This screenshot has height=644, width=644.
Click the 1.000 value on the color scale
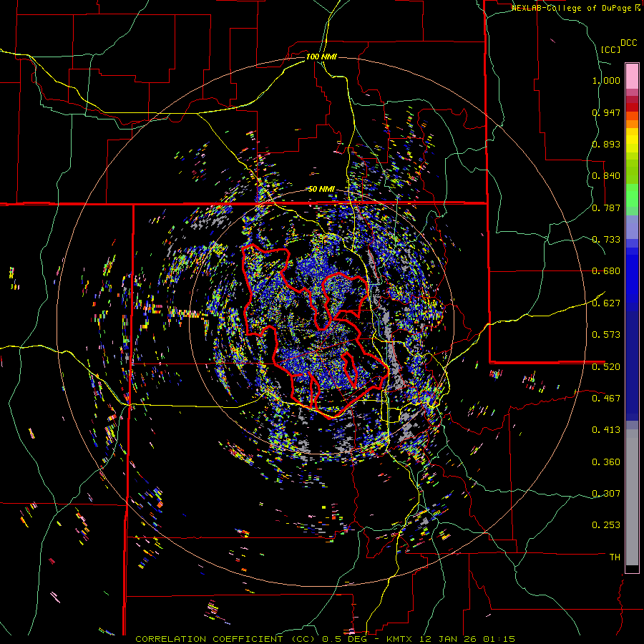click(x=606, y=80)
